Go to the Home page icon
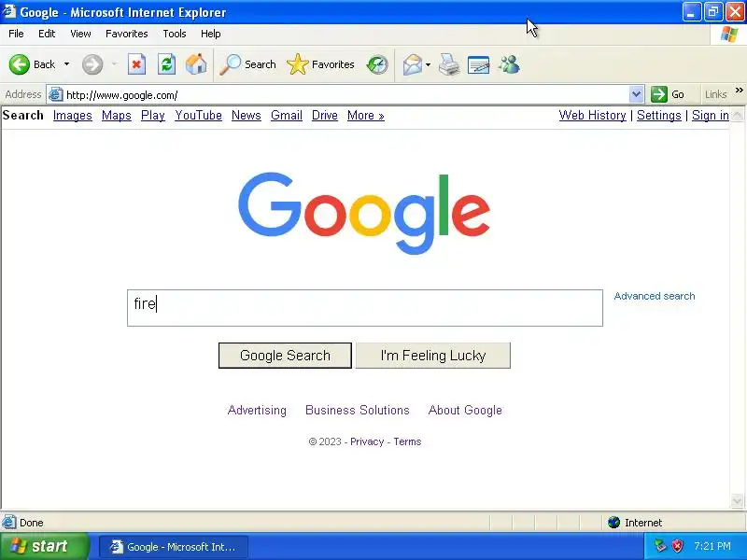Screen dimensions: 747x560 196,64
